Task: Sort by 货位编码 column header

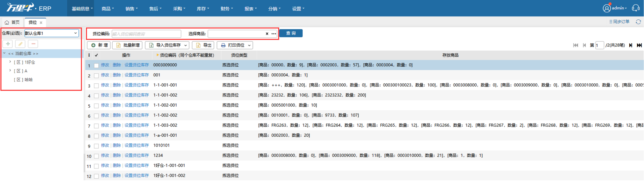Action: [x=187, y=55]
